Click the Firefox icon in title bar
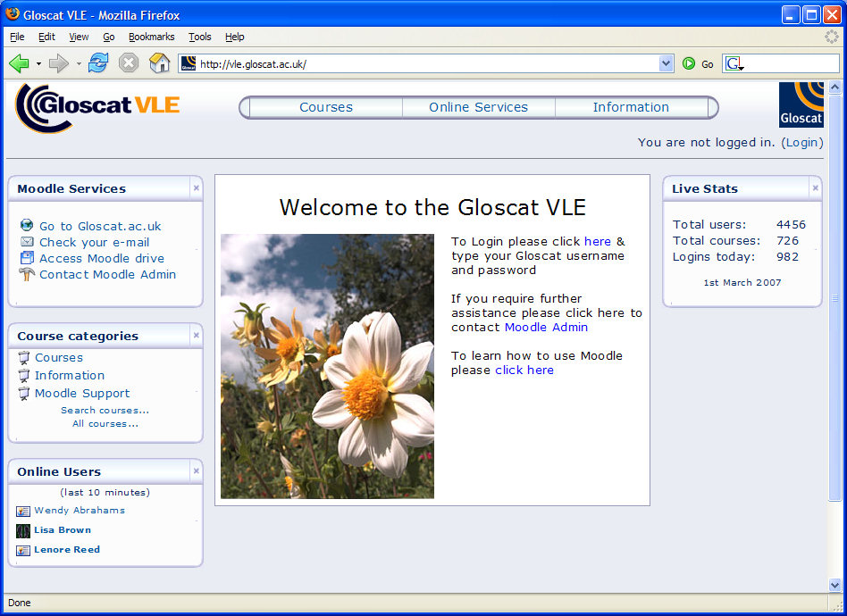Viewport: 847px width, 616px height. 13,14
